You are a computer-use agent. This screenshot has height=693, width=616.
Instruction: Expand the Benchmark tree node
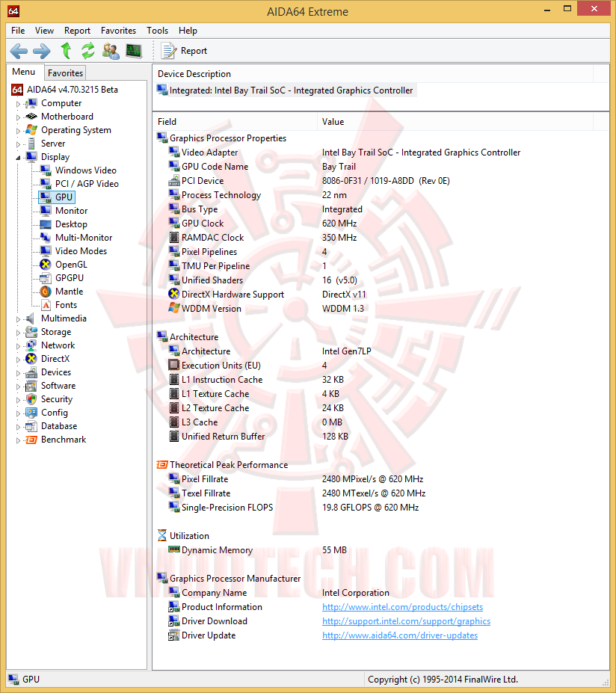[18, 440]
